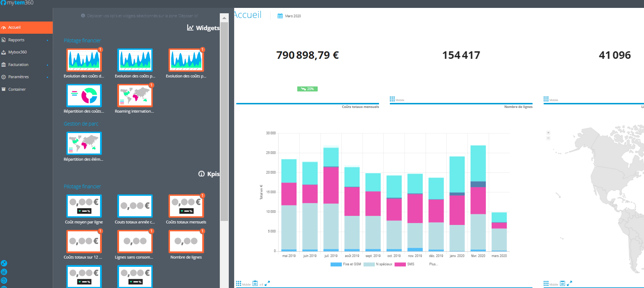Select the Coûts totaux mensuels KPI tile
The height and width of the screenshot is (288, 644).
tap(186, 206)
